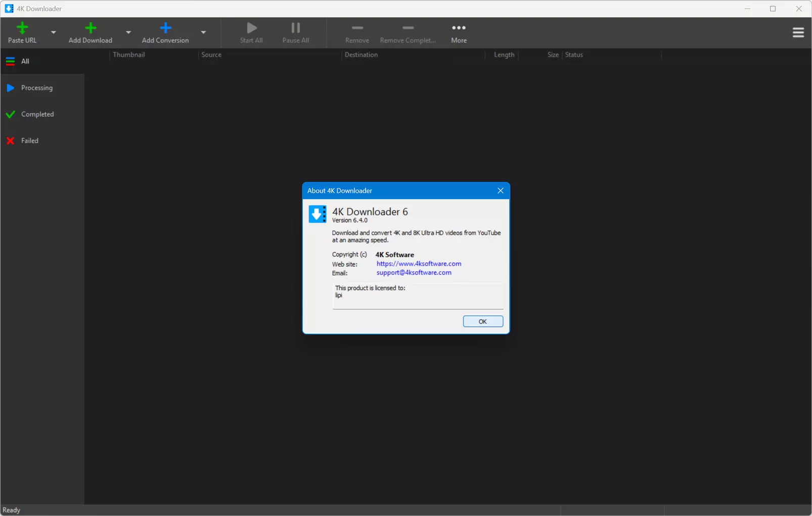Click the Add Download toolbar button
The image size is (812, 516).
[91, 33]
